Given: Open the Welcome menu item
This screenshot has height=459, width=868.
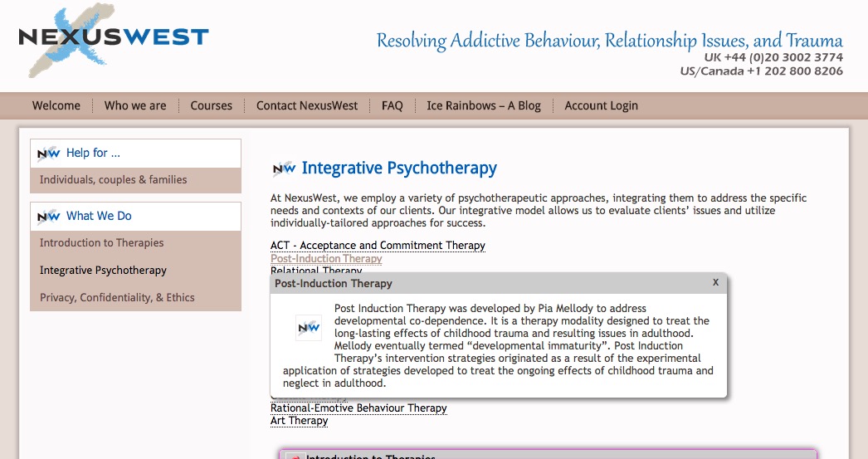Looking at the screenshot, I should point(56,105).
